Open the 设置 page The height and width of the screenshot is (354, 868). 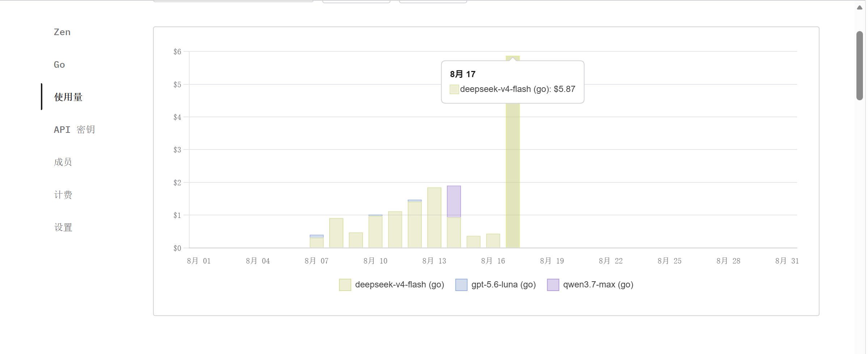[63, 227]
